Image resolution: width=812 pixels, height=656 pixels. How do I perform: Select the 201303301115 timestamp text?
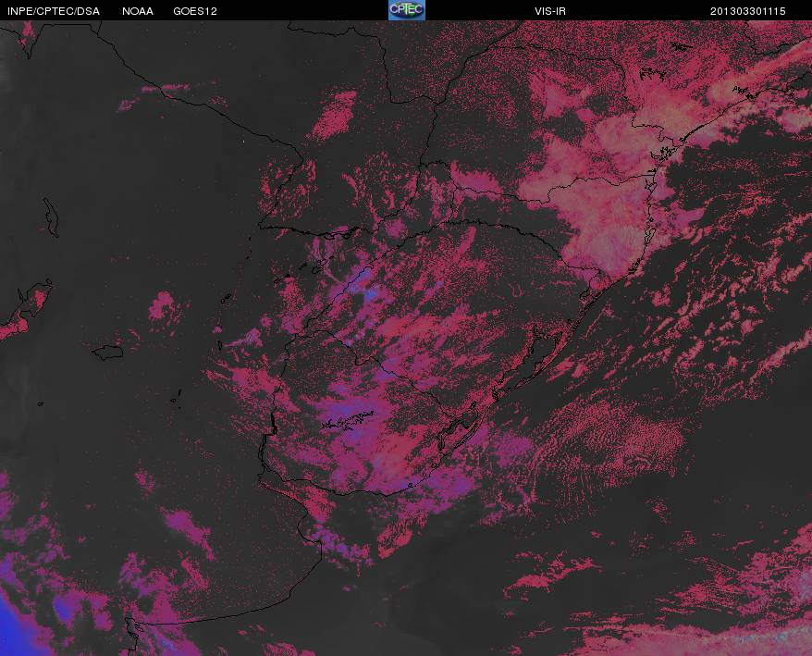[747, 11]
